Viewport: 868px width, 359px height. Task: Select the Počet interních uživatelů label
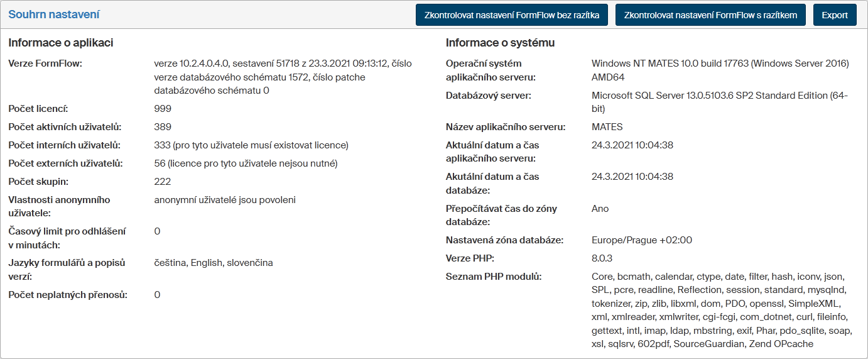tap(65, 145)
